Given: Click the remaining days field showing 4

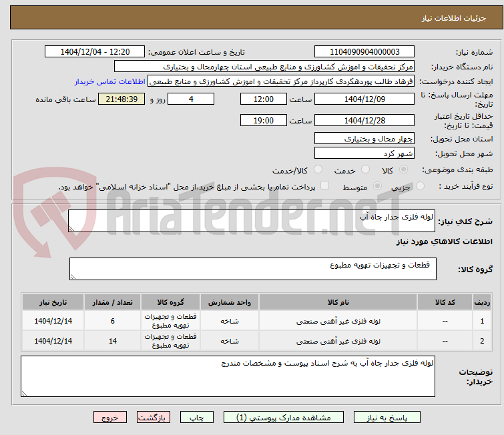Looking at the screenshot, I should [191, 99].
